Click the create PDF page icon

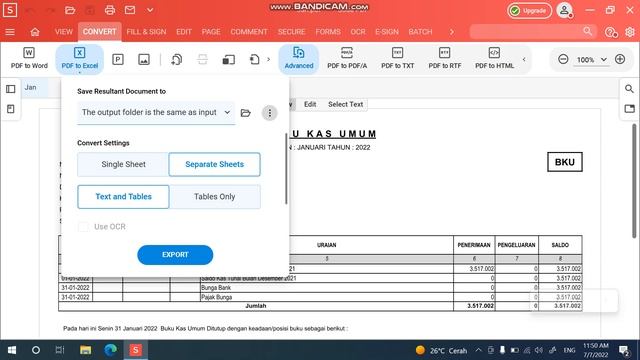[x=254, y=60]
